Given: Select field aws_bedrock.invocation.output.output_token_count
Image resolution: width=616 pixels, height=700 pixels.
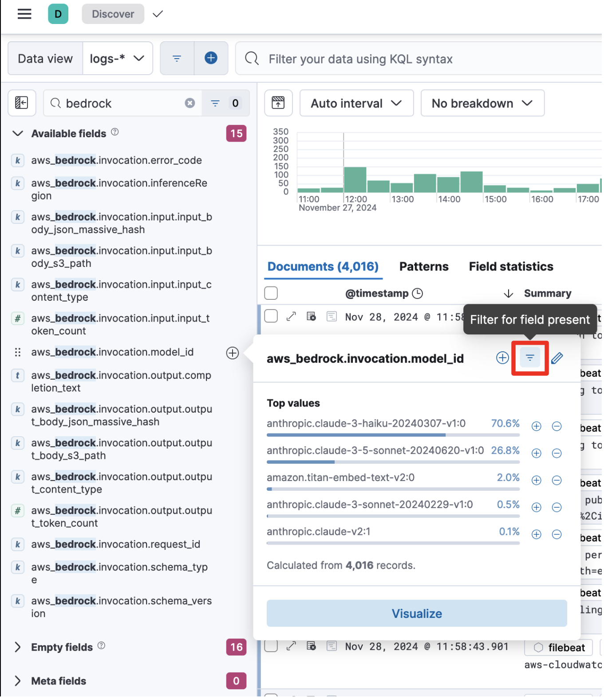Looking at the screenshot, I should tap(122, 517).
